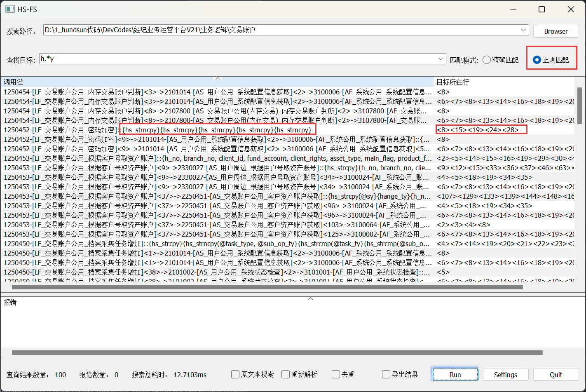Collapse results panel using top chevron
The image size is (586, 392).
point(218,78)
